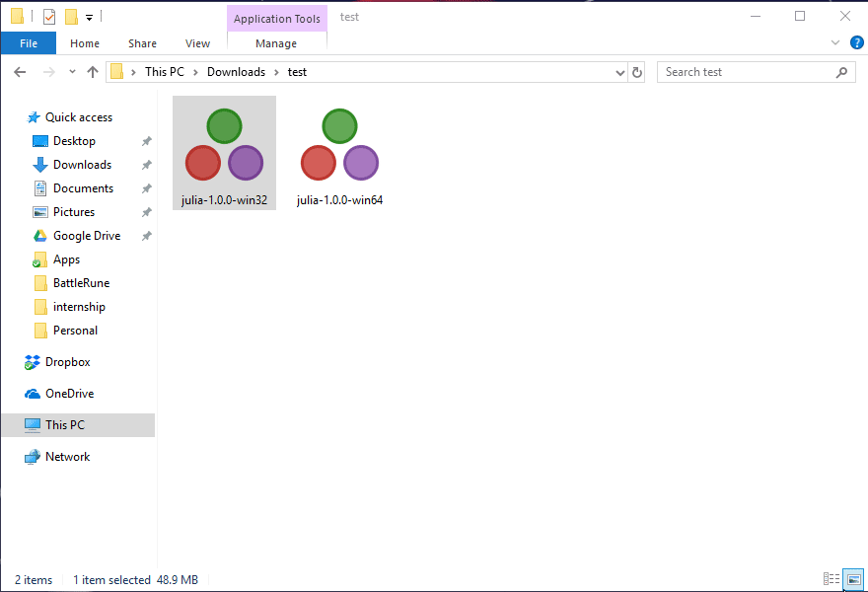Select OneDrive in the navigation pane
Viewport: 868px width, 592px height.
point(69,394)
